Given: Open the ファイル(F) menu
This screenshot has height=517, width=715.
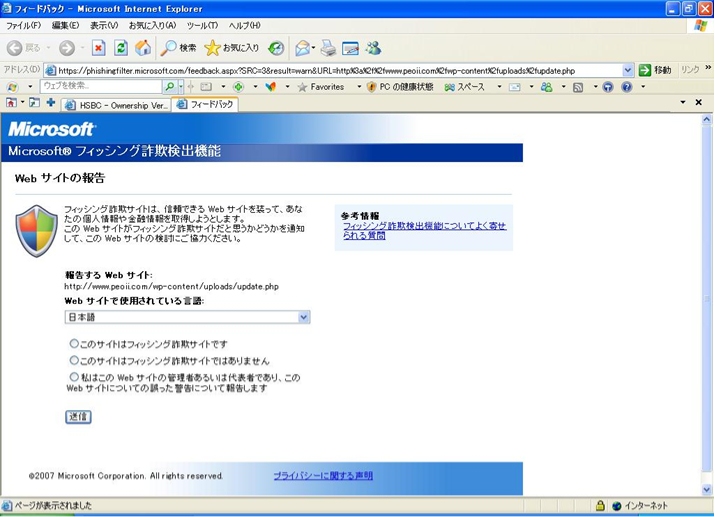Looking at the screenshot, I should (23, 25).
